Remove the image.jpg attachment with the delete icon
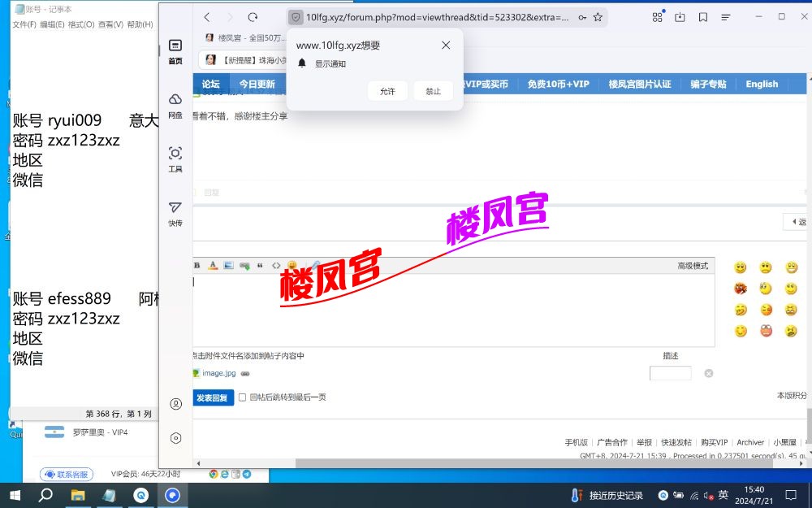 tap(708, 373)
